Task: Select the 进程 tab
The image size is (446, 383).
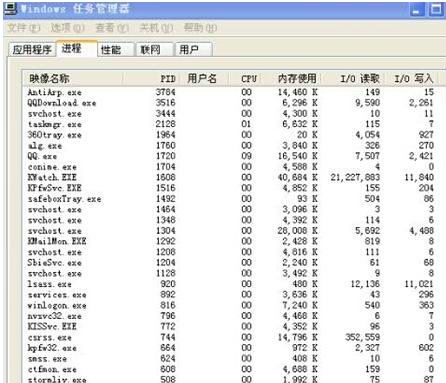Action: pos(76,49)
